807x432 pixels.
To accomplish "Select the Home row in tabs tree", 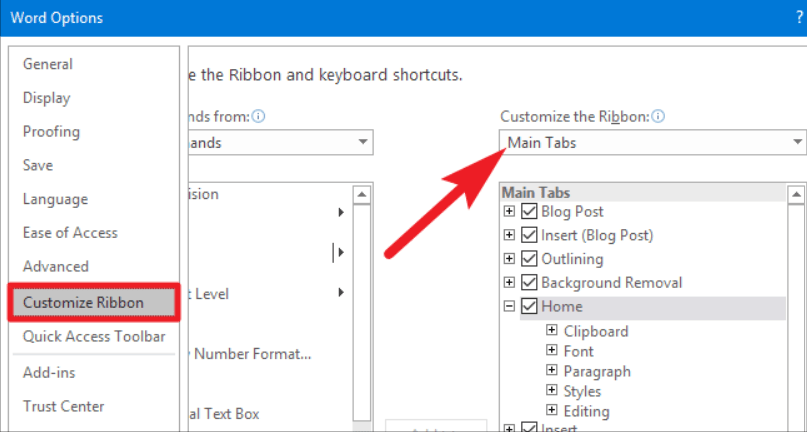I will [x=653, y=307].
